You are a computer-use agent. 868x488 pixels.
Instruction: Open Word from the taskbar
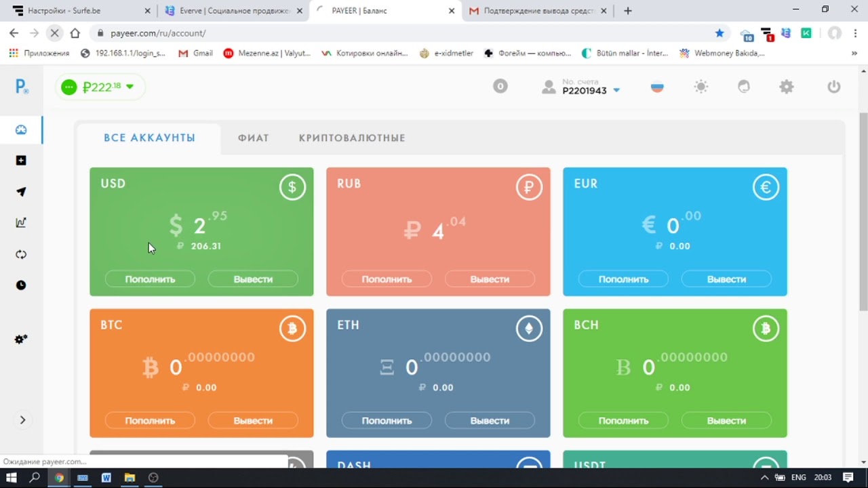(x=106, y=478)
